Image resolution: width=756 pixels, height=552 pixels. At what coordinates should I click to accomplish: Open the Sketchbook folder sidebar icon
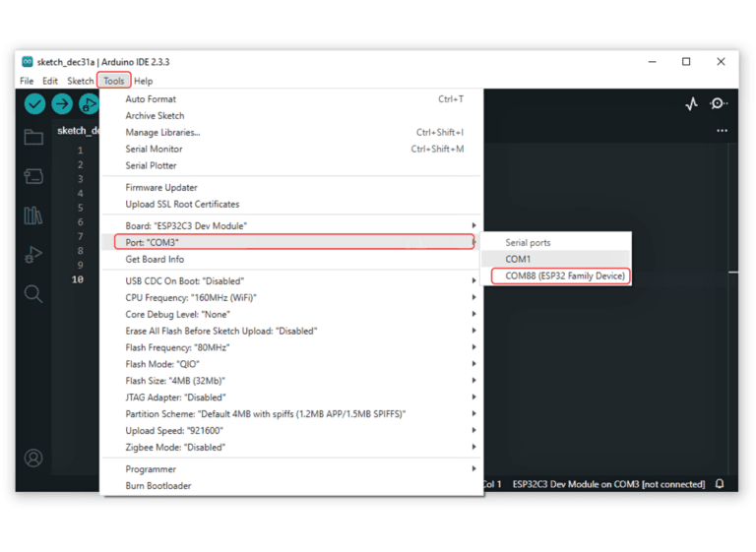pos(33,138)
